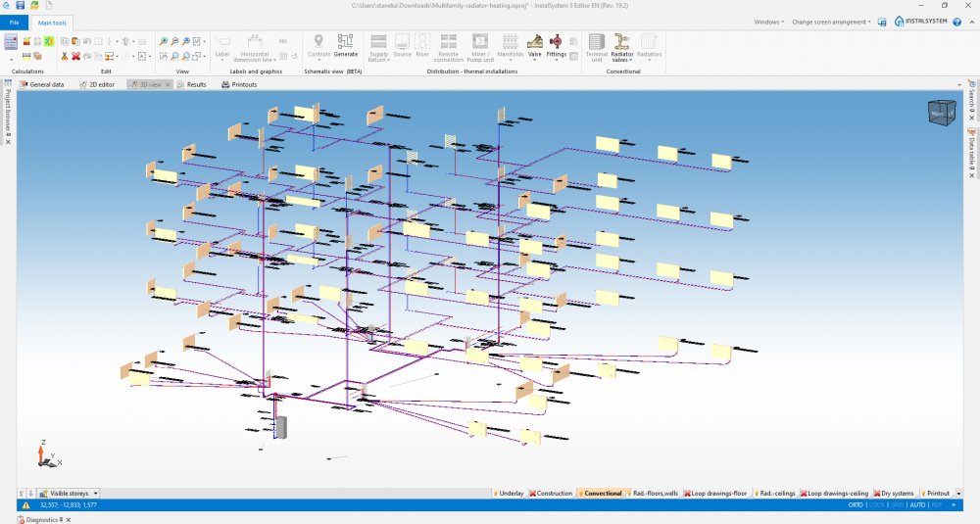Image resolution: width=980 pixels, height=524 pixels.
Task: Switch to the Results tab
Action: (192, 84)
